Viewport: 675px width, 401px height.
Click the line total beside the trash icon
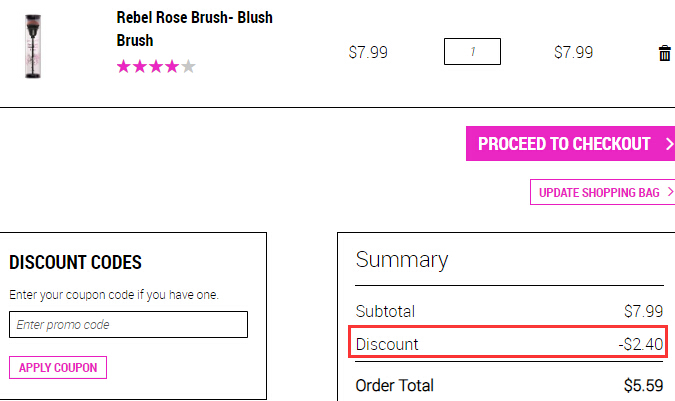(x=573, y=52)
